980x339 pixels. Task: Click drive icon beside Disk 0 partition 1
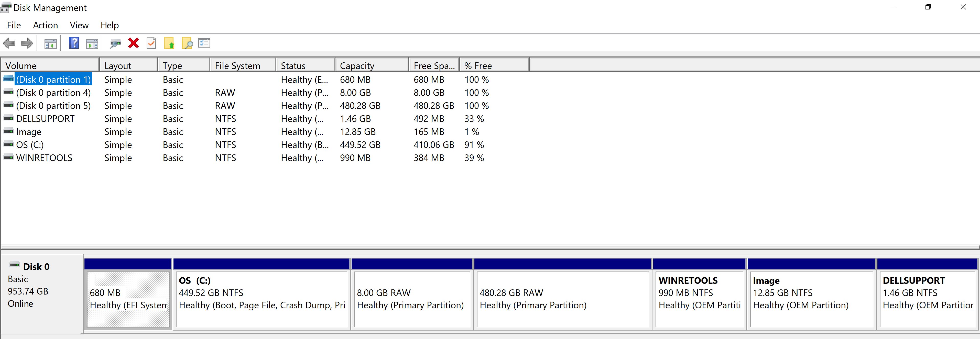(x=8, y=79)
